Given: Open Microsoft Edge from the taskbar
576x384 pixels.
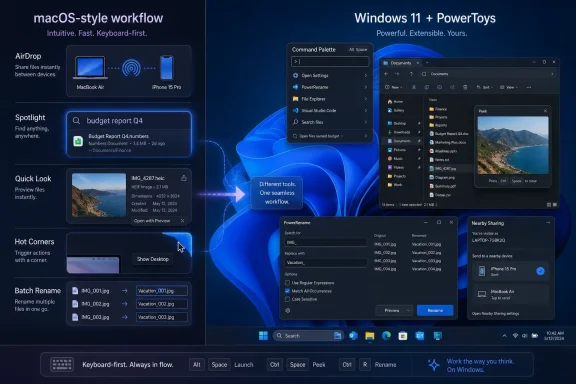Looking at the screenshot, I should pos(386,335).
